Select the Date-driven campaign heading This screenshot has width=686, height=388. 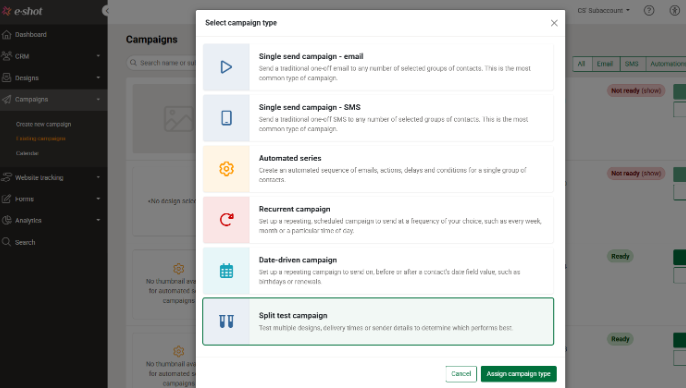pos(298,260)
